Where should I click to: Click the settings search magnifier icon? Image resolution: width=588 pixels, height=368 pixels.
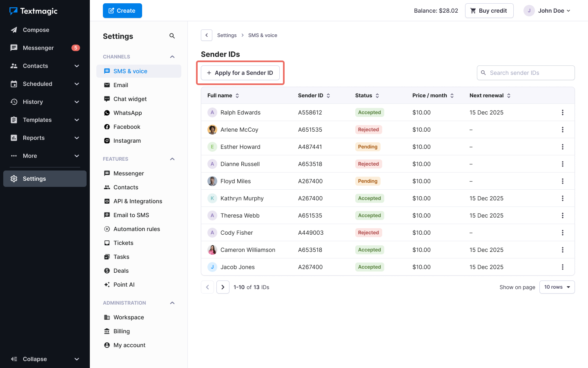[x=172, y=36]
